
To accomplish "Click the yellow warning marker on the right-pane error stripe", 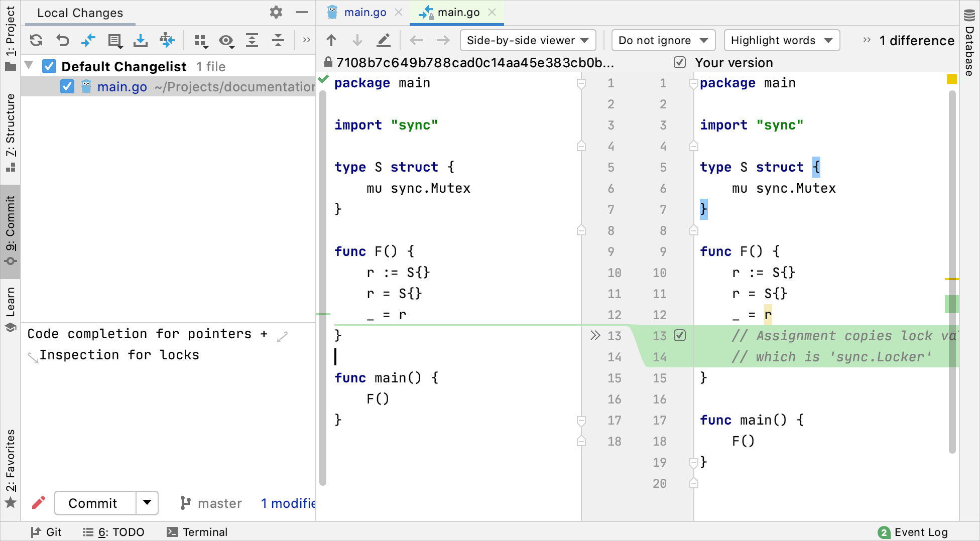I will [x=951, y=279].
